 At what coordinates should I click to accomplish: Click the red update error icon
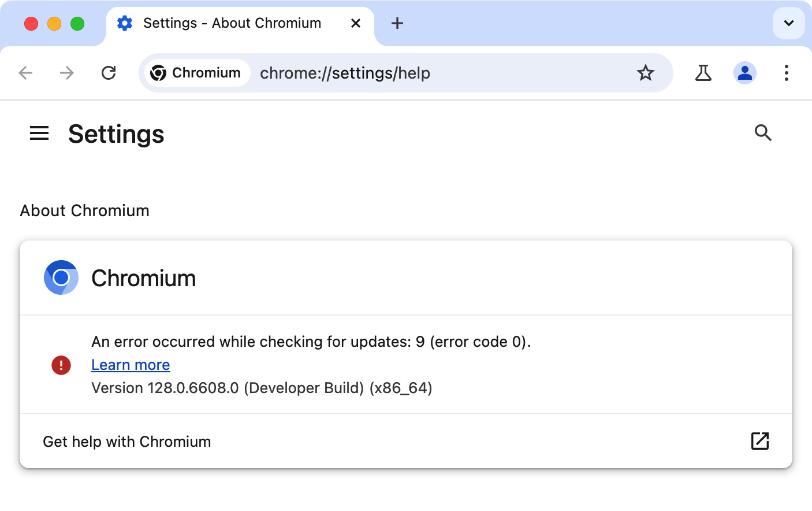61,365
